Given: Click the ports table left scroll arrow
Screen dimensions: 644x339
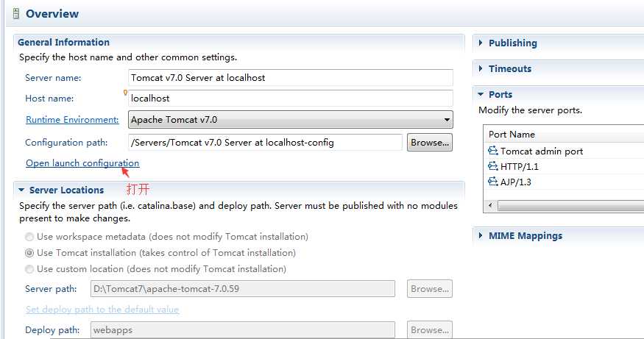Looking at the screenshot, I should pos(490,205).
